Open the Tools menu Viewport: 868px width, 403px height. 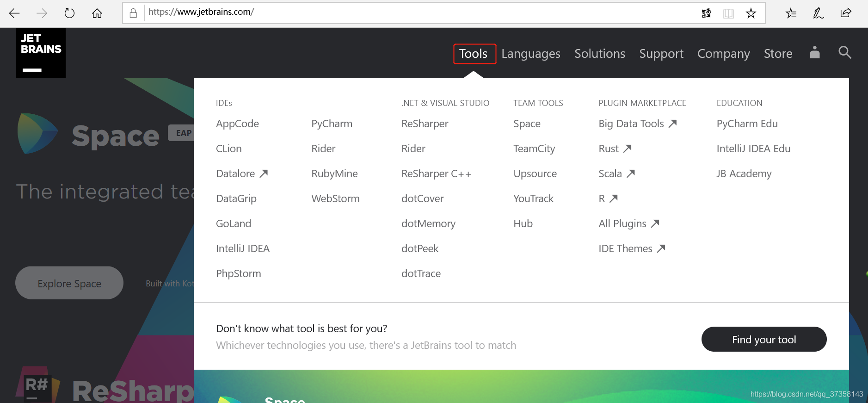tap(474, 54)
